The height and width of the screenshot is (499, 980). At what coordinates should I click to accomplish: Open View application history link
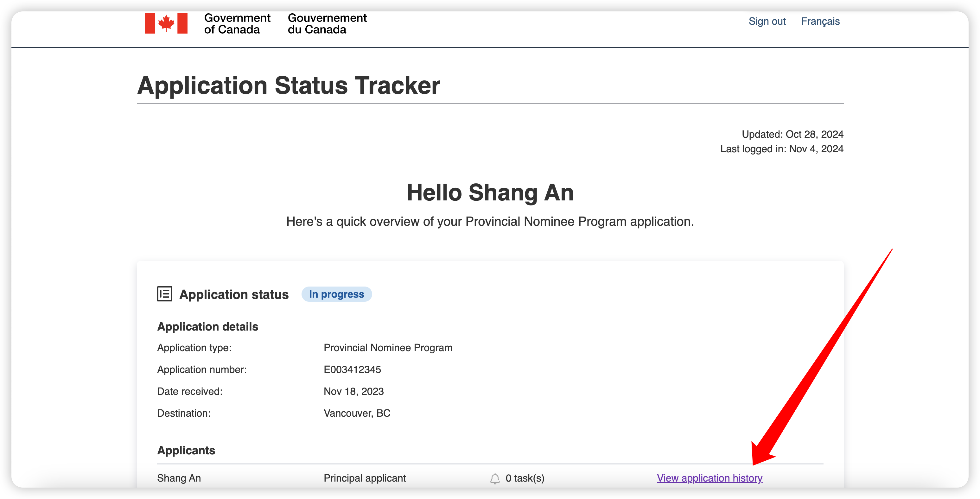pos(710,478)
